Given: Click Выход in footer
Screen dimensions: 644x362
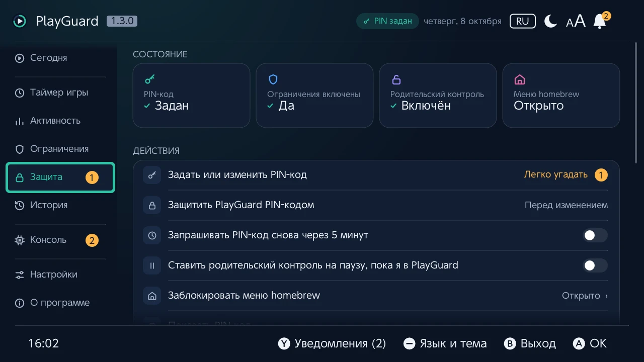Looking at the screenshot, I should click(x=530, y=343).
